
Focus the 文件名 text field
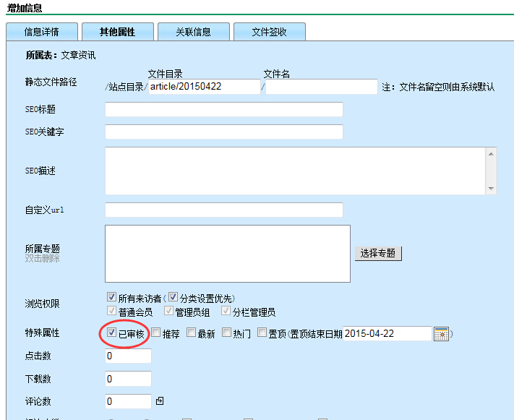tap(322, 87)
